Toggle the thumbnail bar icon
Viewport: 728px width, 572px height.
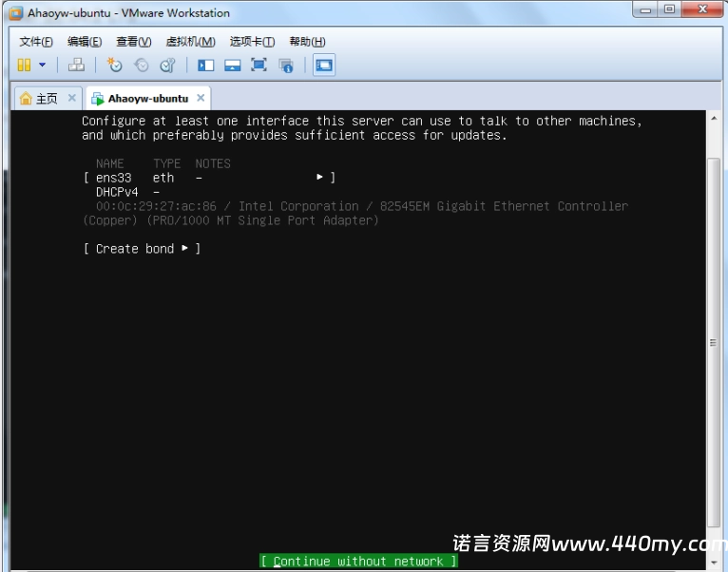click(x=232, y=65)
